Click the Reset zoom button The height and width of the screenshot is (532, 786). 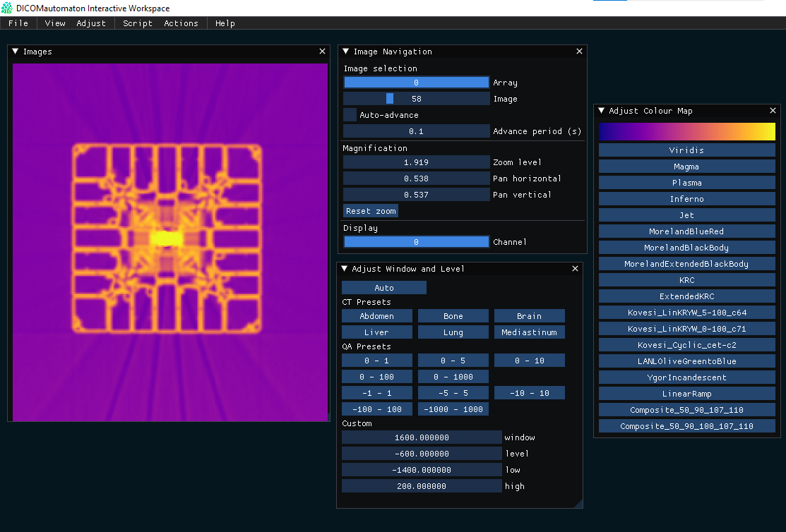tap(370, 211)
